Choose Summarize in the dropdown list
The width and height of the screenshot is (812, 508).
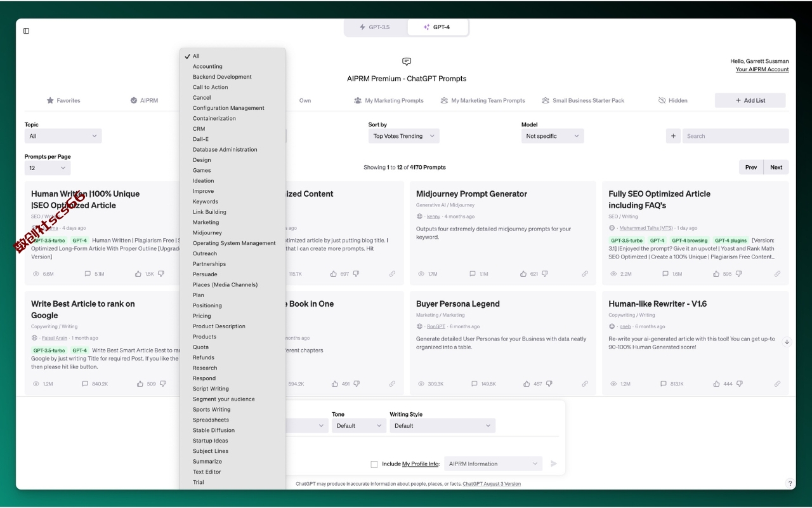[x=233, y=461]
